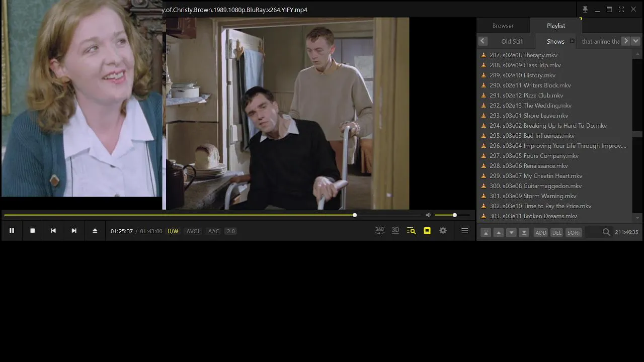Click the playlist scroll down arrow
This screenshot has height=362, width=644.
pos(637,218)
